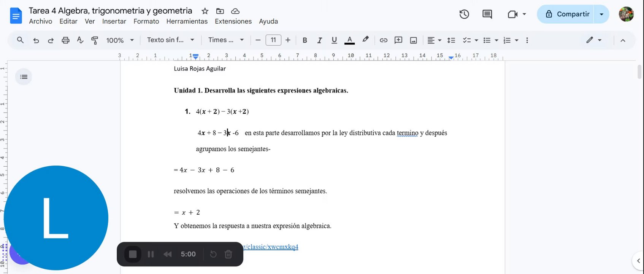Open the Google Docs home icon
Viewport: 644px width, 274px height.
(x=16, y=16)
